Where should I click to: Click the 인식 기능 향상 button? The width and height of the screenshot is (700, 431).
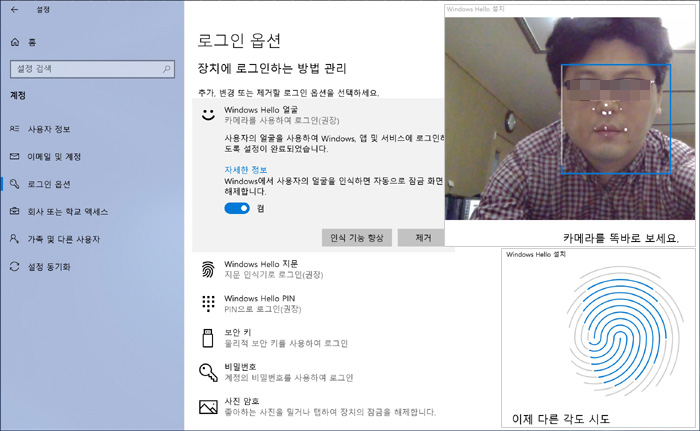[x=357, y=238]
